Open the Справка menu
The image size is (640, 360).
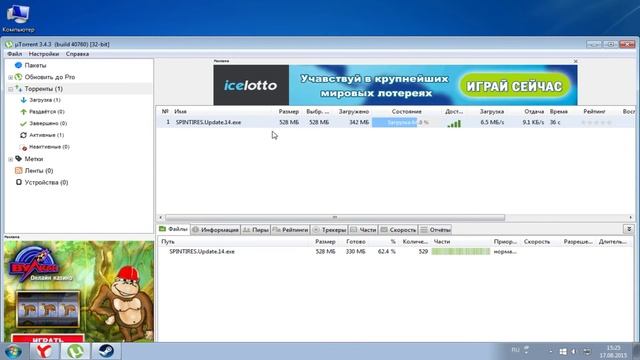click(x=77, y=54)
